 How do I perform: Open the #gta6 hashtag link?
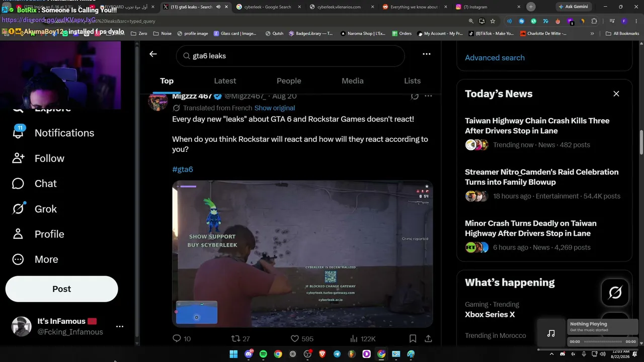pyautogui.click(x=183, y=169)
